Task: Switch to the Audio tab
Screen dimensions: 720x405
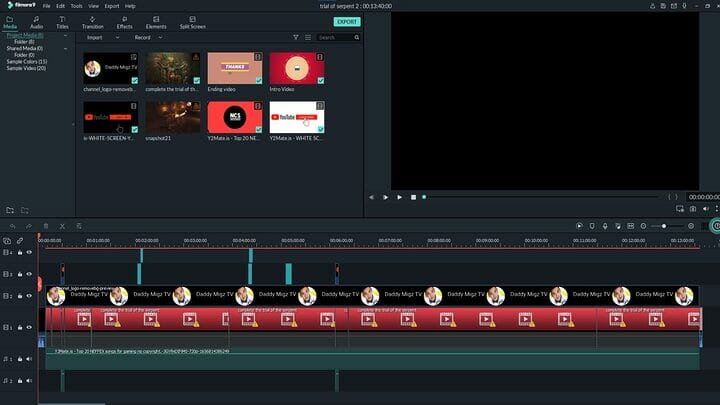Action: [x=36, y=22]
